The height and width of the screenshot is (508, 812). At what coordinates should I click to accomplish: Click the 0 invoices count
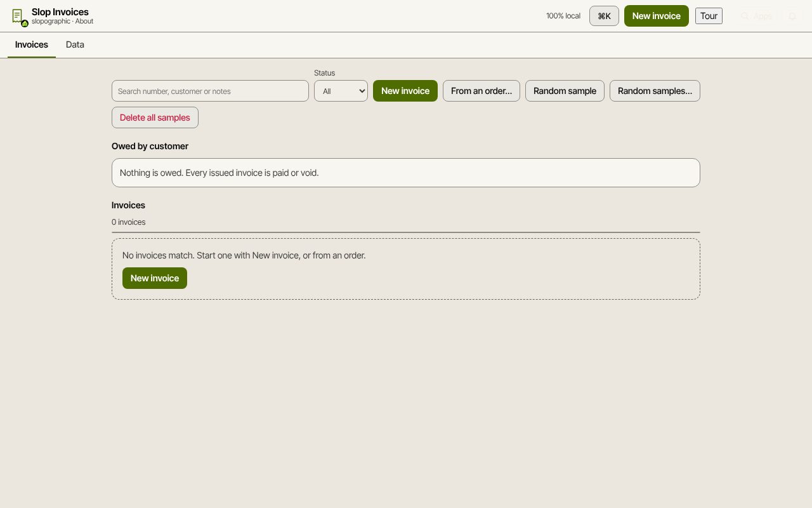coord(129,222)
